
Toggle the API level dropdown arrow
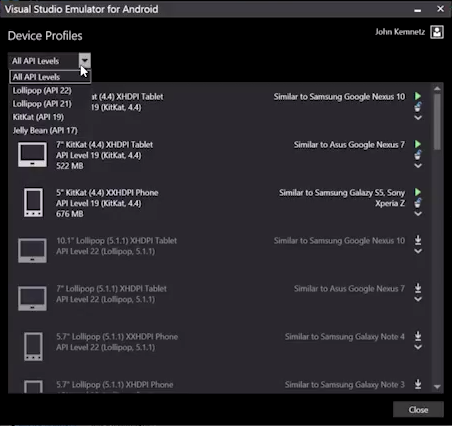(85, 61)
